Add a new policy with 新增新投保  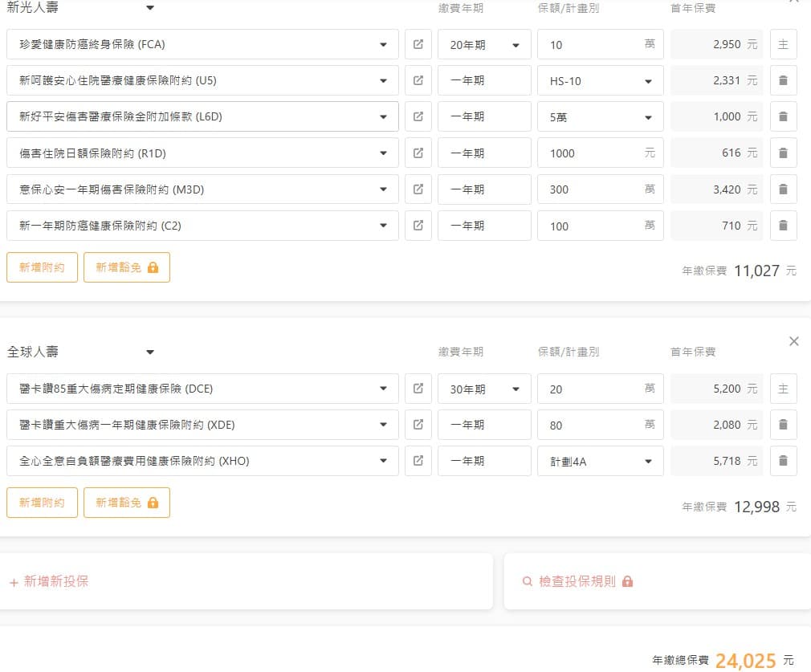[x=49, y=581]
